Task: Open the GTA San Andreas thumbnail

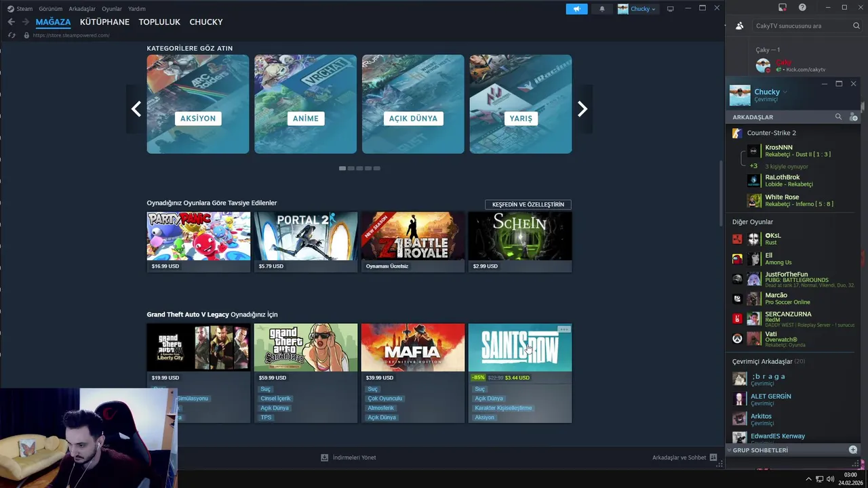Action: (x=306, y=348)
